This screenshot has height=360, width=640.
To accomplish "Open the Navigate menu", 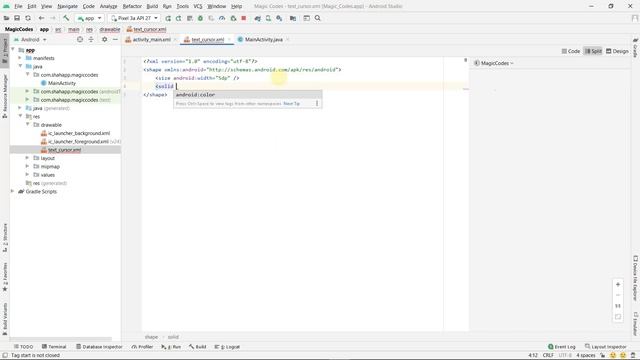I will pos(67,6).
